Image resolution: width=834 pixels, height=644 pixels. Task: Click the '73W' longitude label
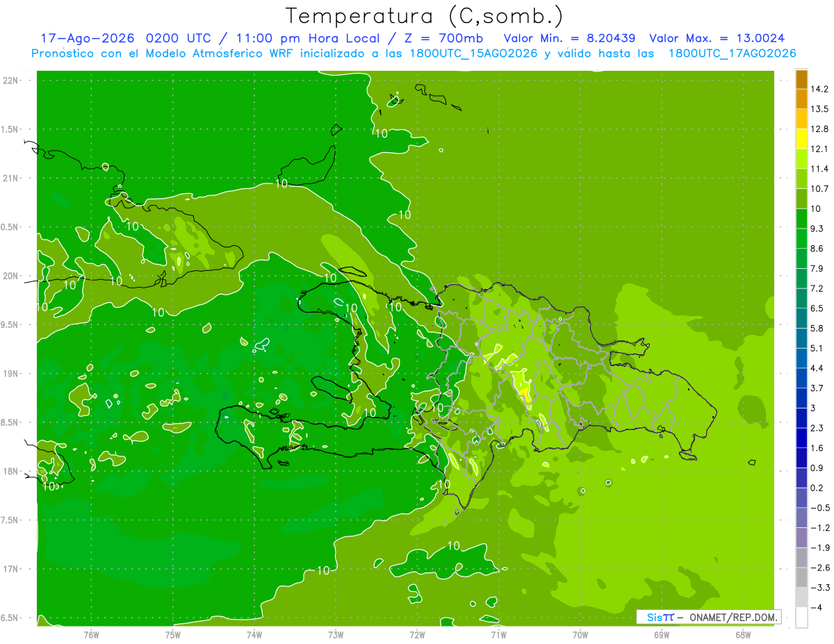point(336,634)
